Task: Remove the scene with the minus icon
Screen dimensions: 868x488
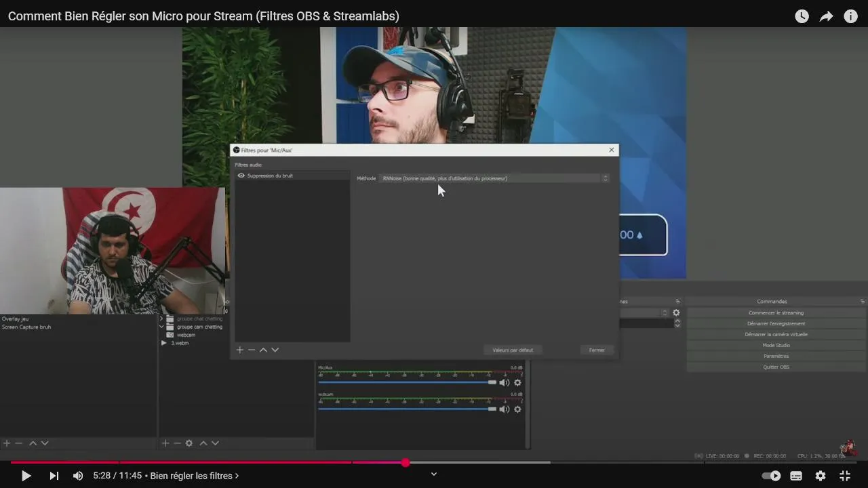Action: coord(19,443)
